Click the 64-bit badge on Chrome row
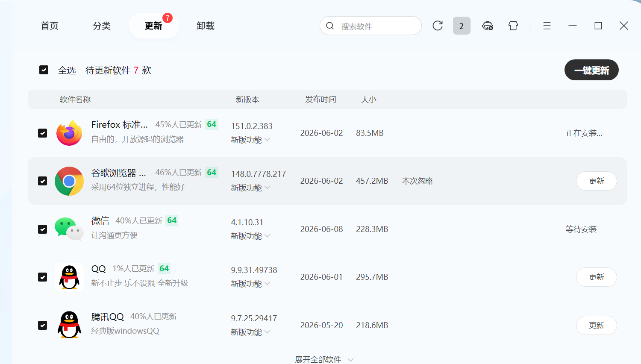641x364 pixels. (212, 173)
